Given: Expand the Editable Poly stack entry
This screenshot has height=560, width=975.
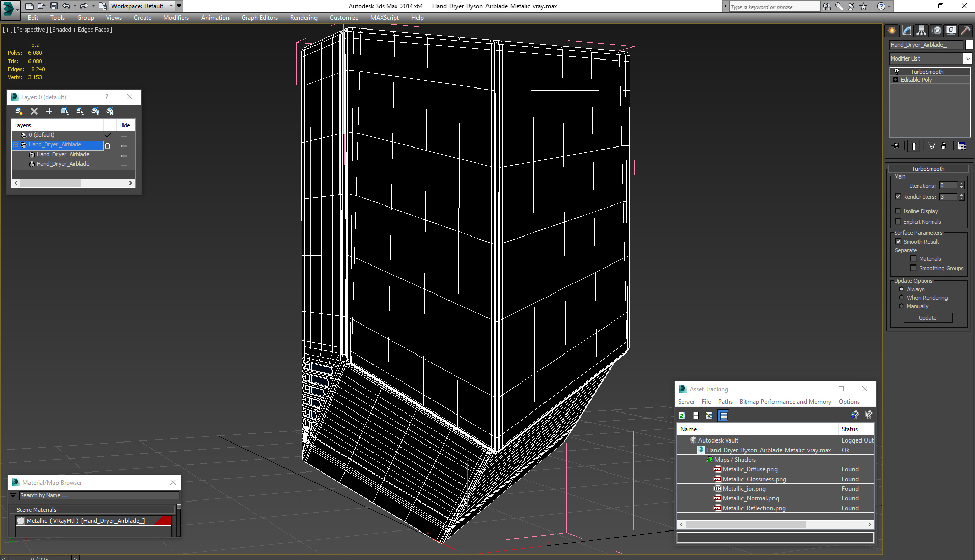Looking at the screenshot, I should click(x=896, y=80).
